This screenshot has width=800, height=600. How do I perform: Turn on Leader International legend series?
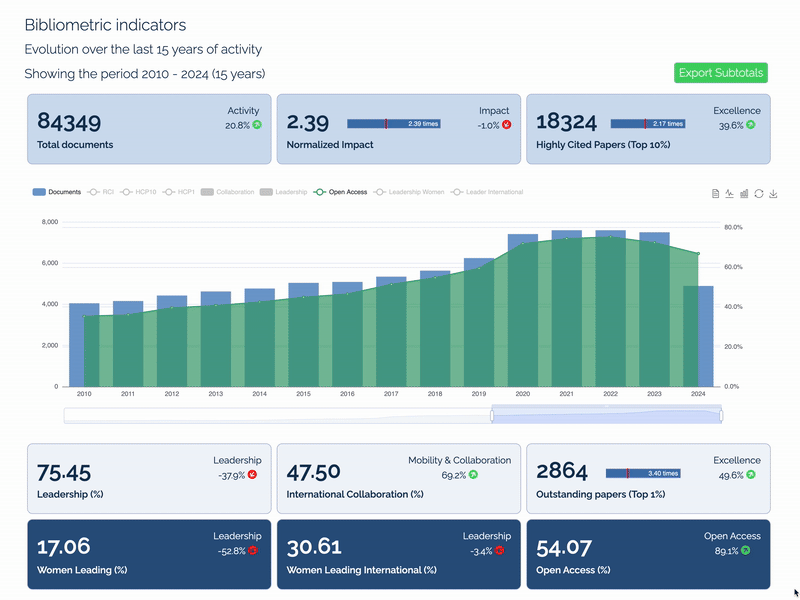(487, 192)
